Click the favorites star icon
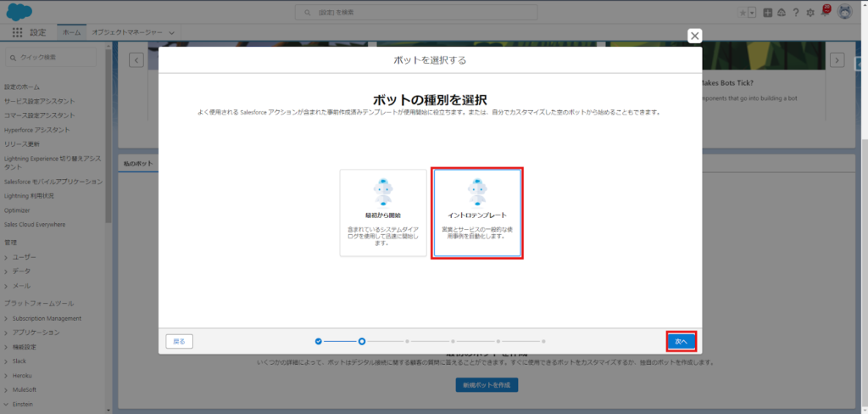Screen dimensions: 868x414 [x=743, y=13]
